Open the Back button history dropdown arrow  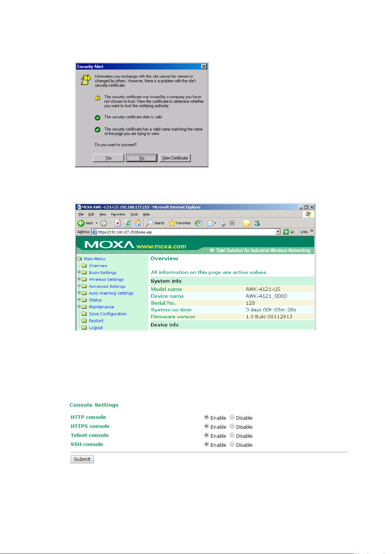click(96, 223)
